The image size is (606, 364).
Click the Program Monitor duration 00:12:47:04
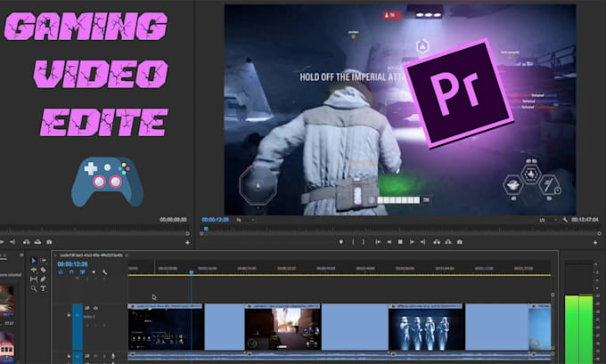585,220
